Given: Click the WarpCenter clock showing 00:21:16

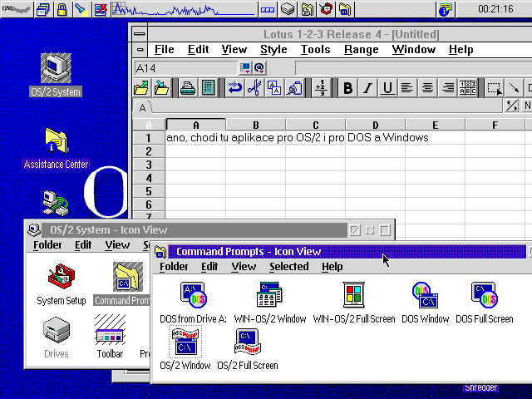Looking at the screenshot, I should click(495, 9).
